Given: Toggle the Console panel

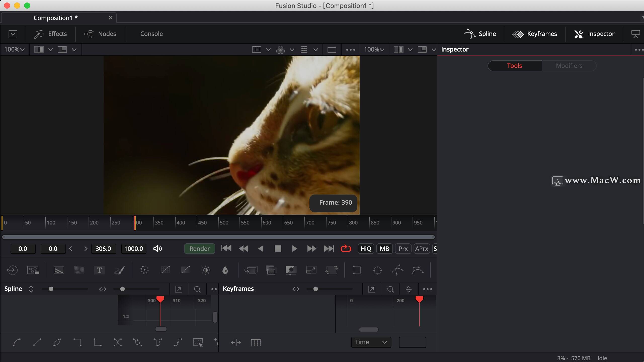Looking at the screenshot, I should (x=151, y=34).
